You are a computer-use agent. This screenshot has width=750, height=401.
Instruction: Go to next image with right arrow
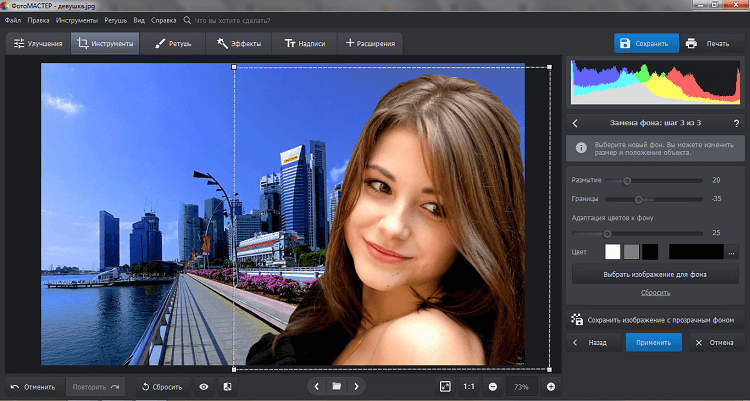(357, 386)
